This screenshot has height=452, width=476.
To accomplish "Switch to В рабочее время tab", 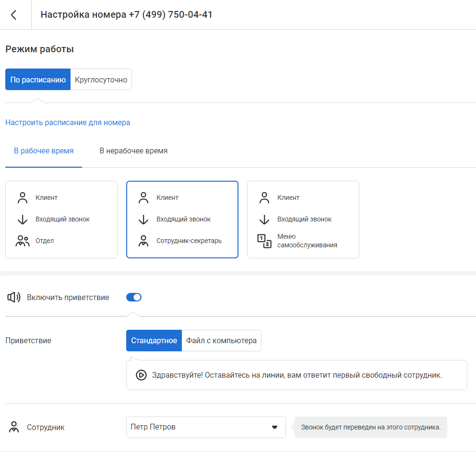I will point(44,151).
